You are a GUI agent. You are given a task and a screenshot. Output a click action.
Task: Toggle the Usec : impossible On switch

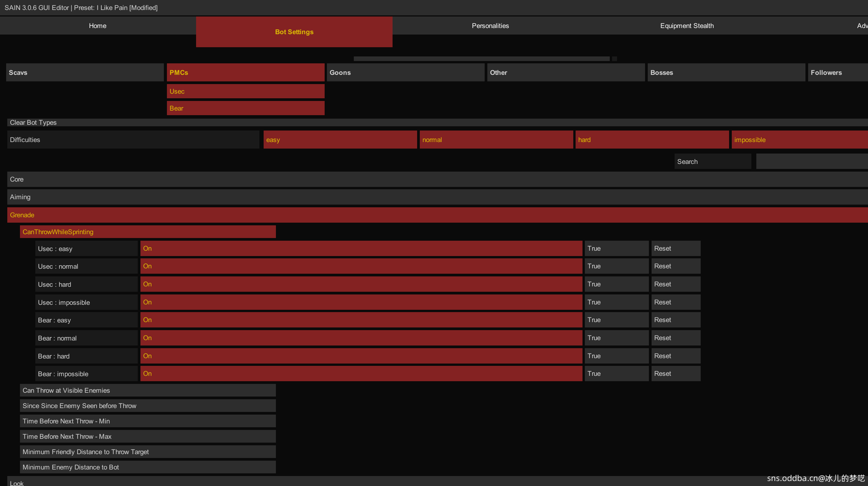coord(361,302)
